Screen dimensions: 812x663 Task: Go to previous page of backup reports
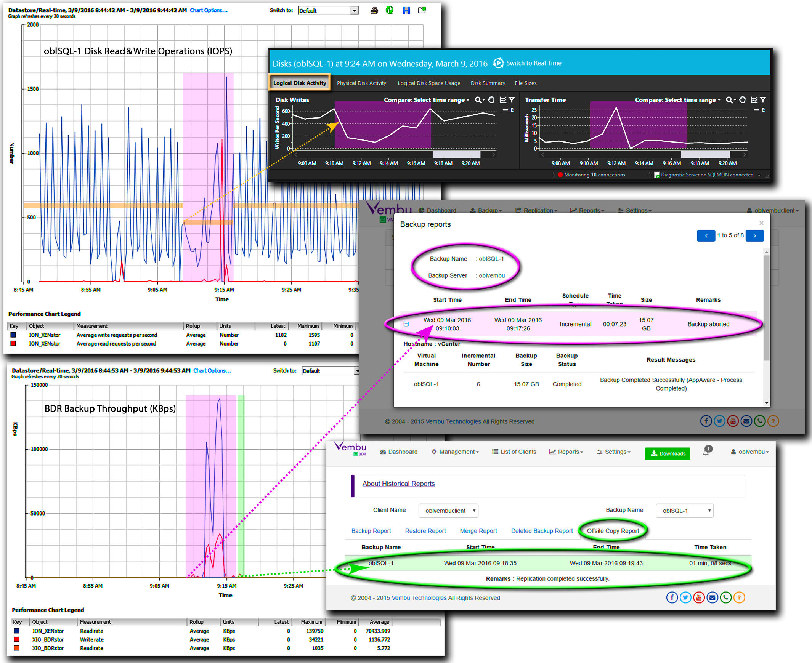point(706,235)
